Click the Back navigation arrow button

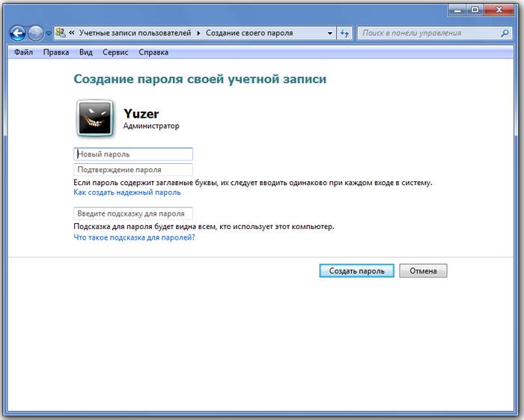point(16,33)
